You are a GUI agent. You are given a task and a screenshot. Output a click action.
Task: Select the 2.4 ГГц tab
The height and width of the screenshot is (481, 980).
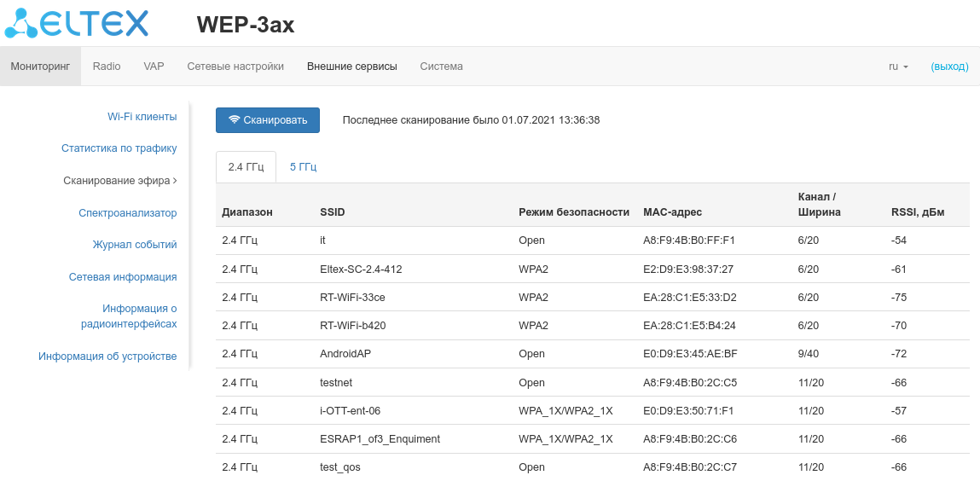point(246,167)
